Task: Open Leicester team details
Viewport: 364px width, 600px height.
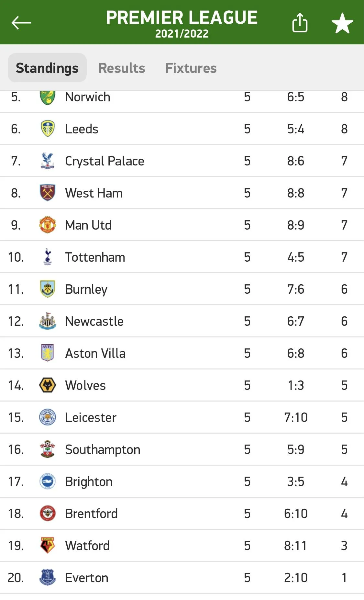Action: click(x=91, y=417)
